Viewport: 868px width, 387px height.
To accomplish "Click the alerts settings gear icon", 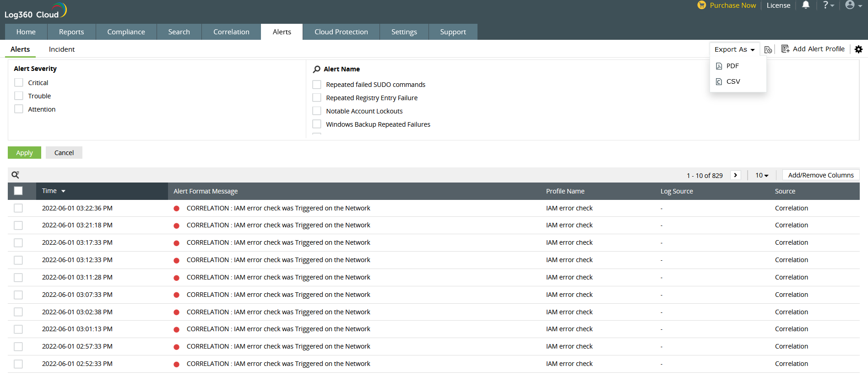I will tap(858, 49).
